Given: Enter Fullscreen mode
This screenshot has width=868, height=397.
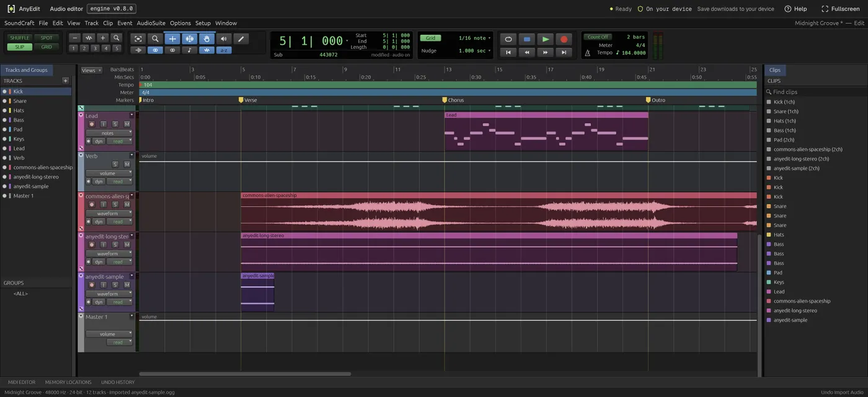Looking at the screenshot, I should pos(840,9).
